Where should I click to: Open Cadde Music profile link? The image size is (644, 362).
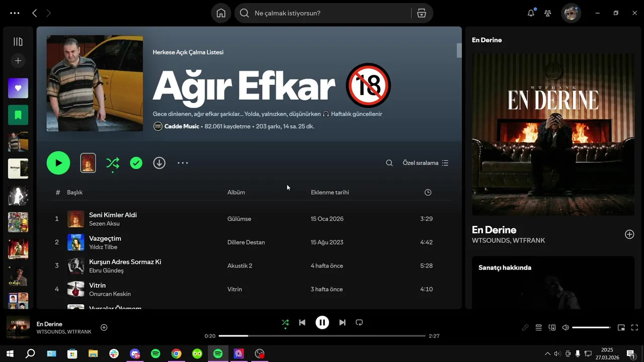coord(182,126)
